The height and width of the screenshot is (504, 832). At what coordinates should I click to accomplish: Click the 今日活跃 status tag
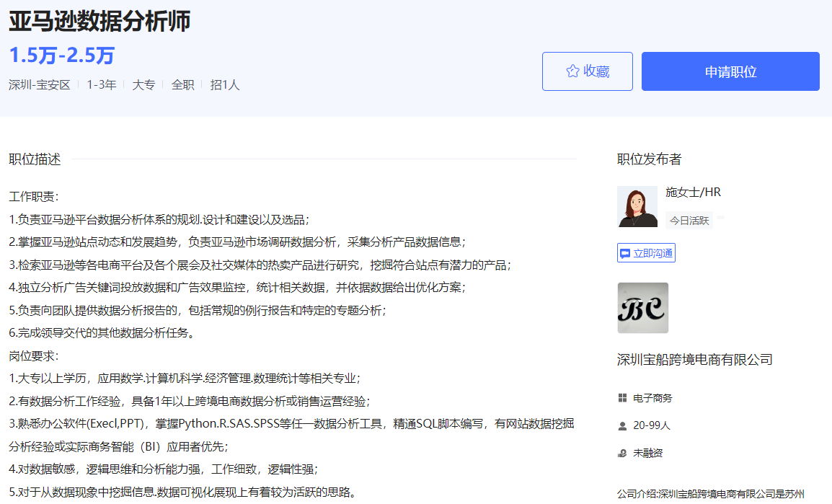click(x=689, y=221)
